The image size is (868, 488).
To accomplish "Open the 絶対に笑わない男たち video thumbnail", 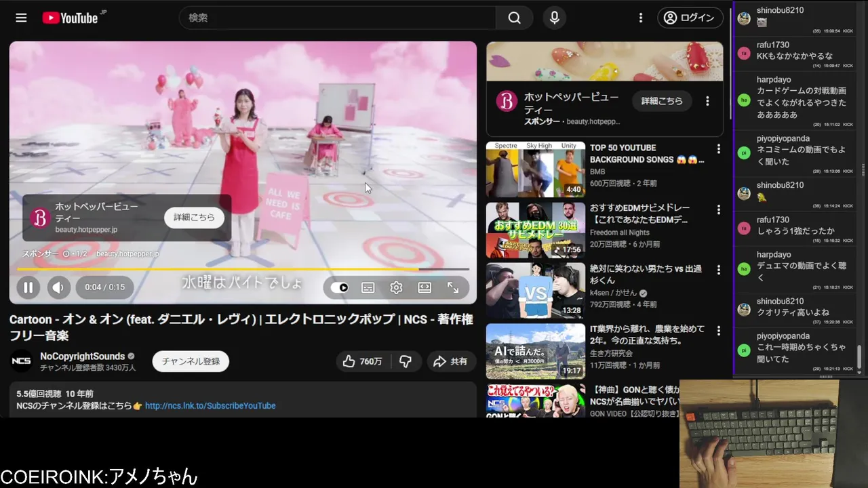I will click(536, 291).
